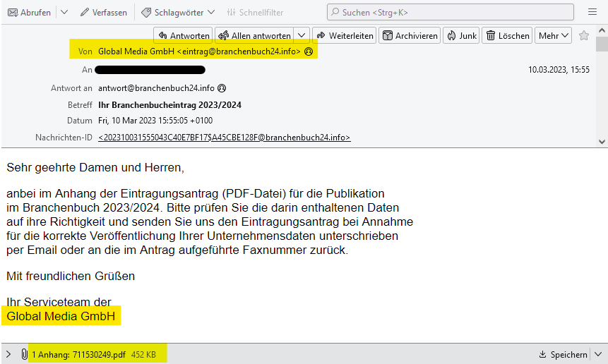The image size is (608, 364).
Task: Click reply-to address antwort@branchenbuch24.info
Action: click(x=156, y=88)
